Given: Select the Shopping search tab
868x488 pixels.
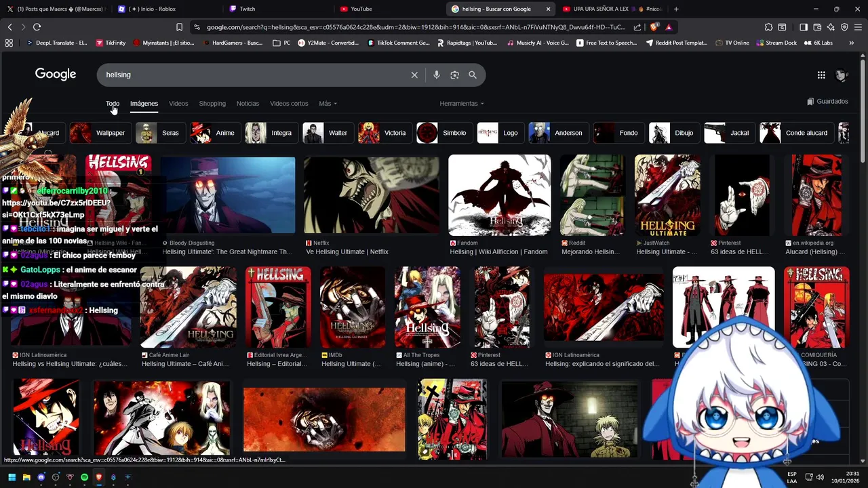Looking at the screenshot, I should (x=212, y=104).
